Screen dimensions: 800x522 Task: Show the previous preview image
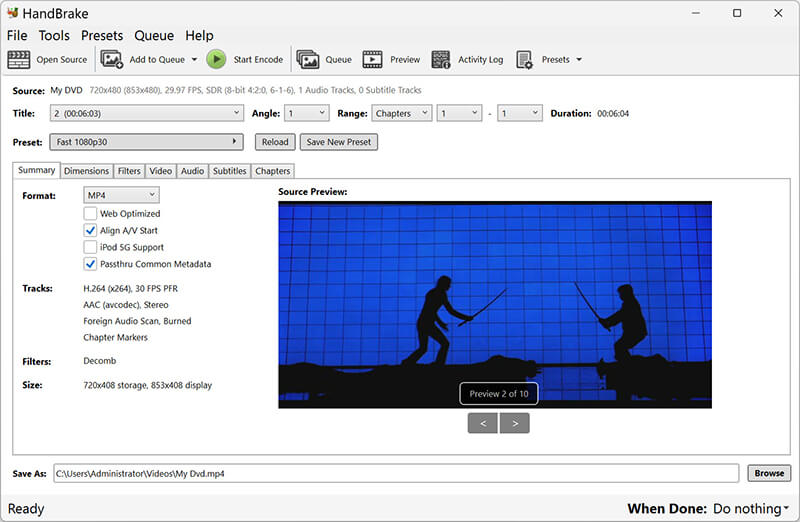(483, 423)
